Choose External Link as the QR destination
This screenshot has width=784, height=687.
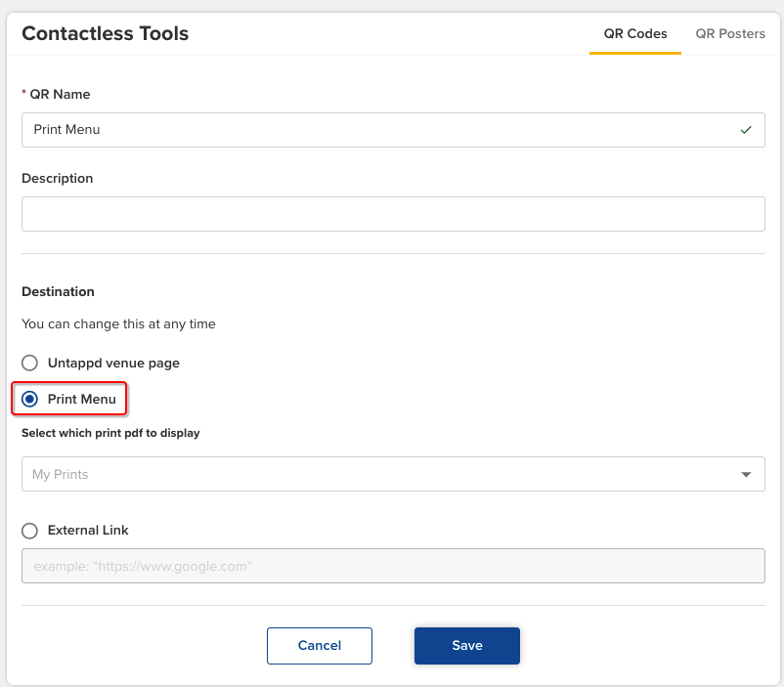29,530
